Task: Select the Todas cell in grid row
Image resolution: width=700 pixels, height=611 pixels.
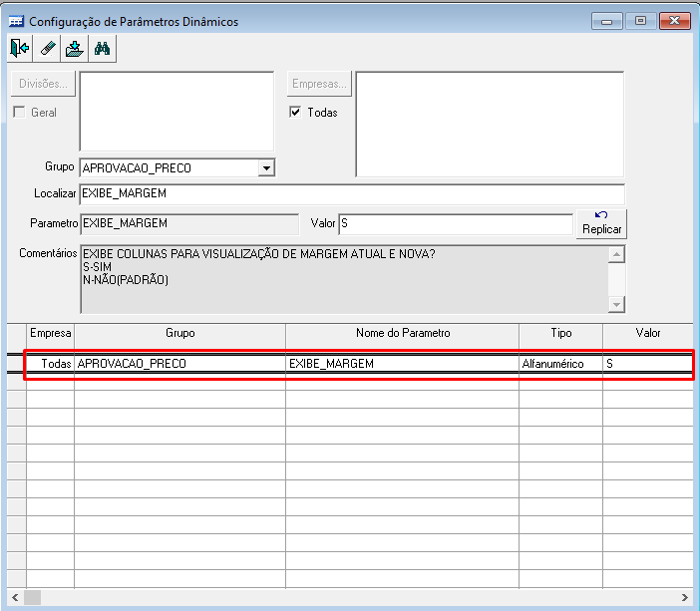Action: 51,364
